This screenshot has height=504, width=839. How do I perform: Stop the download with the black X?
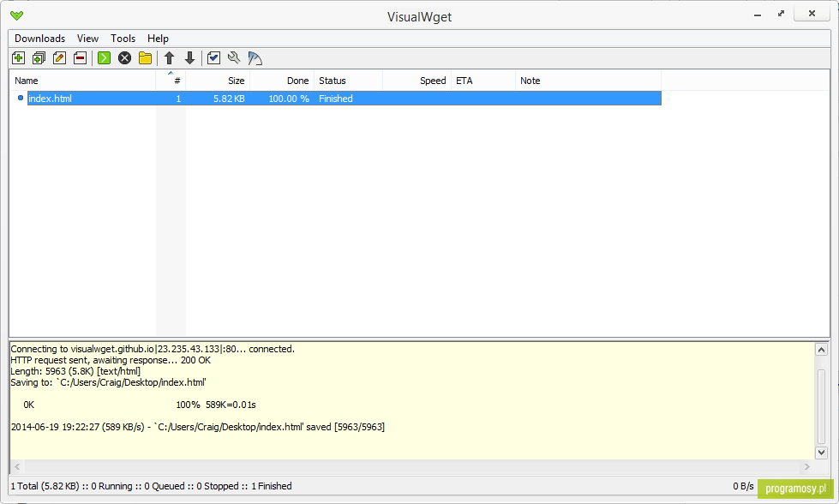[x=124, y=57]
